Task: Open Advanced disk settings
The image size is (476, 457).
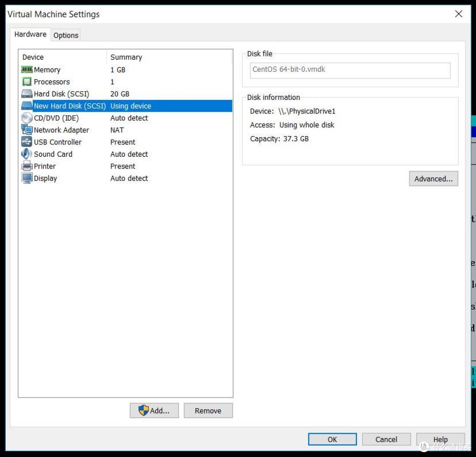Action: [434, 179]
